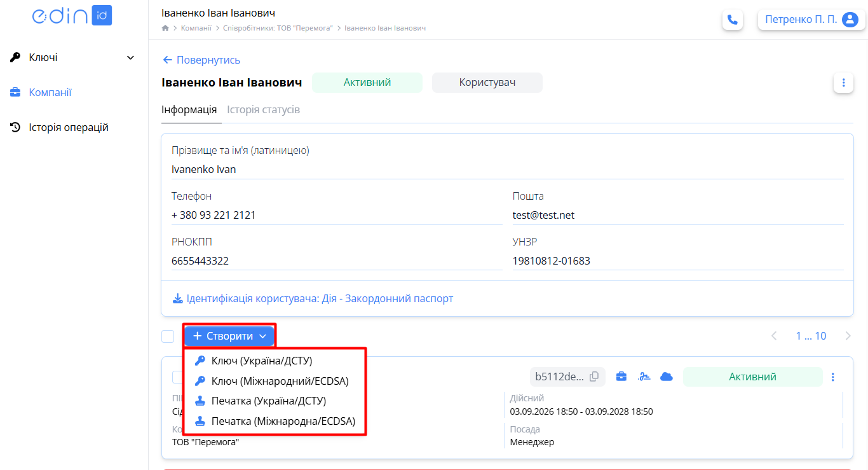This screenshot has width=868, height=470.
Task: Click validity dates 03.09.2026 18:50 - 03.09.2028 18:50
Action: [581, 411]
